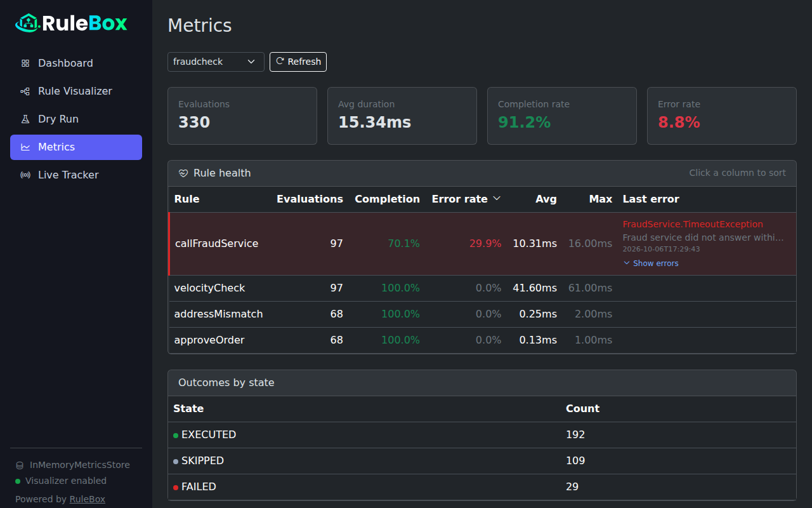812x508 pixels.
Task: Sort by the Completion column header
Action: [387, 199]
